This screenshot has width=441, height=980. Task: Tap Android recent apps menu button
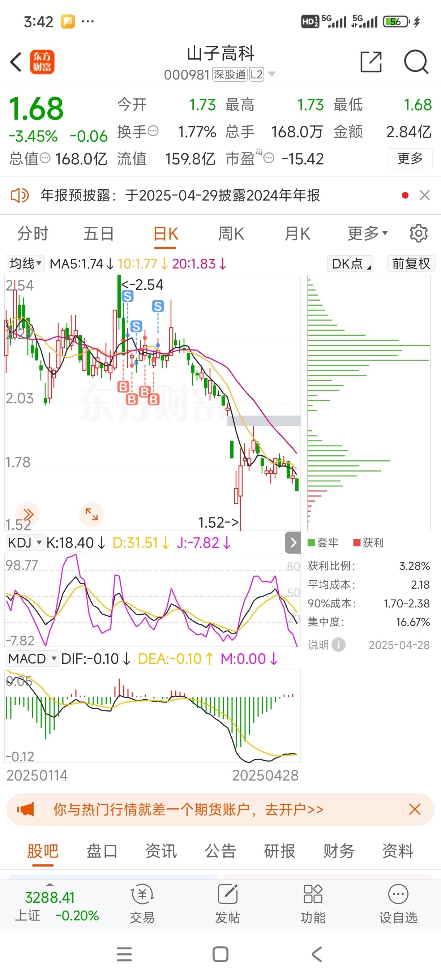click(x=124, y=954)
